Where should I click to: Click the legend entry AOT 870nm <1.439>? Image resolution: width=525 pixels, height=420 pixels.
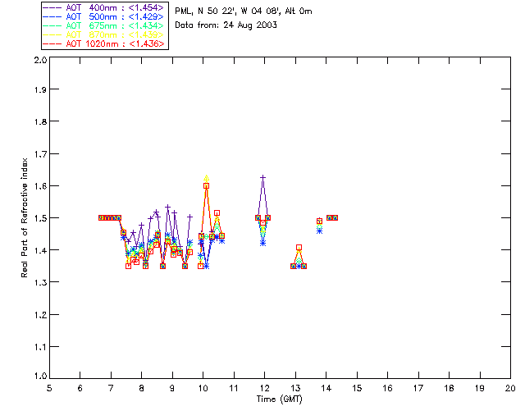pyautogui.click(x=103, y=34)
